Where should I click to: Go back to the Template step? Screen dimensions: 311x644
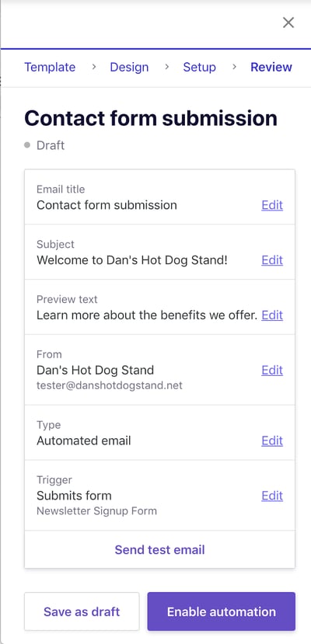pos(50,67)
